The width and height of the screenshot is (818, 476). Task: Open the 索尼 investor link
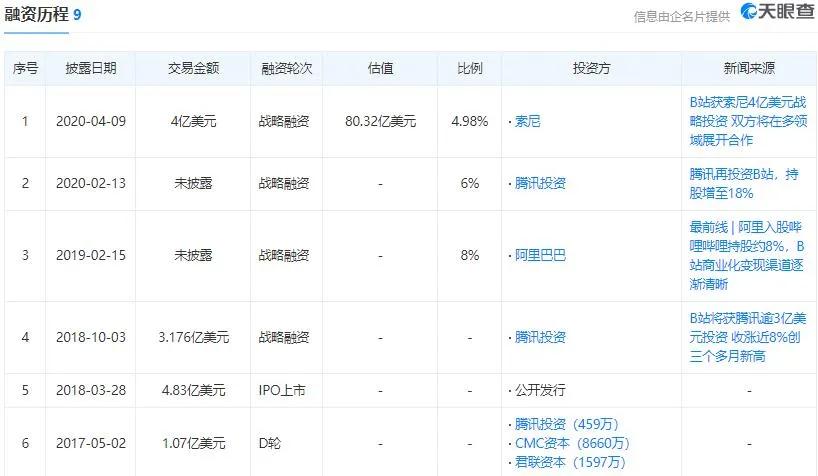[527, 121]
